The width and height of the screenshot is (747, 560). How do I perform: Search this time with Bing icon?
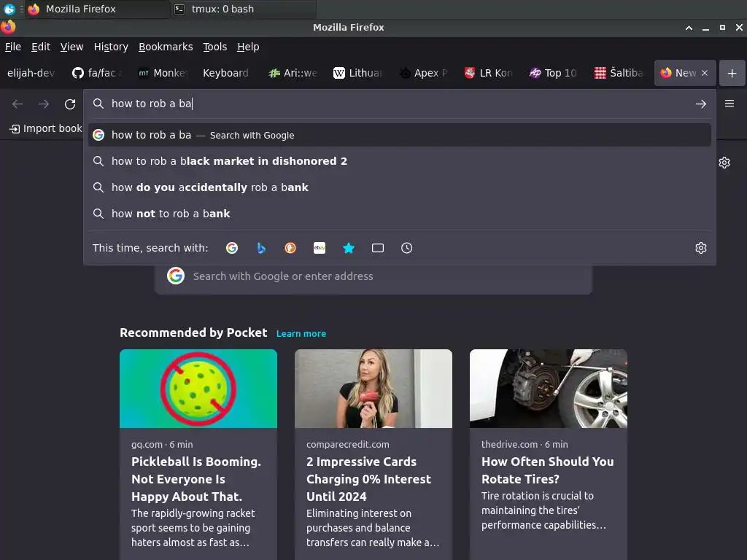[261, 248]
